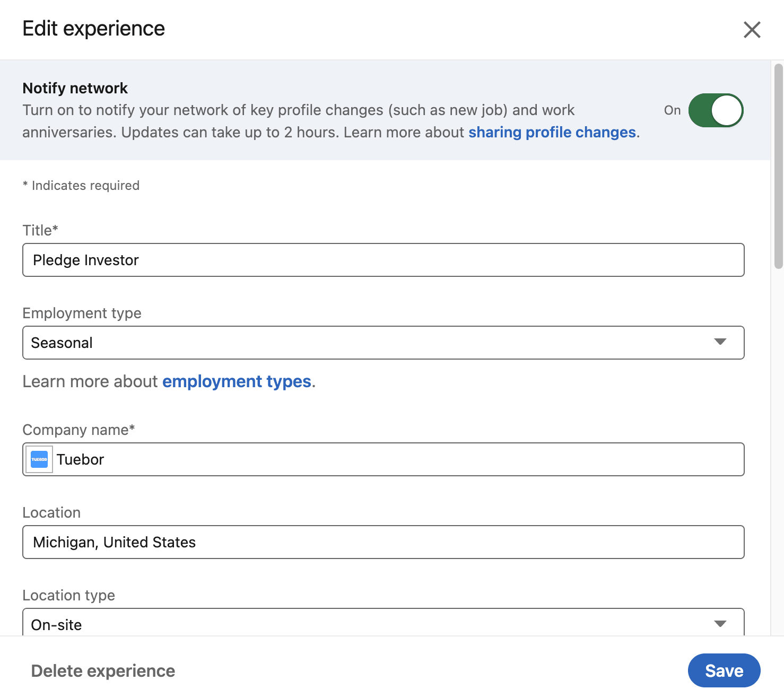
Task: Click the Edit experience dialog title
Action: (x=93, y=29)
